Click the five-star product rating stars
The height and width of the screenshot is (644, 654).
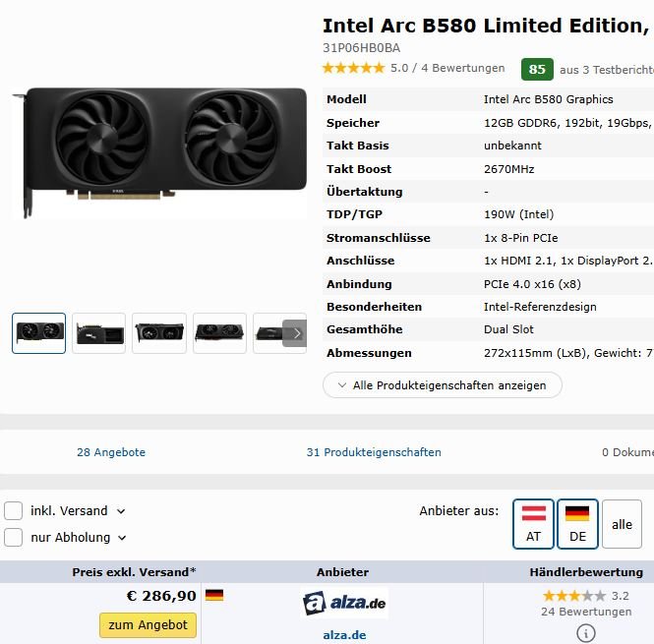tap(353, 68)
